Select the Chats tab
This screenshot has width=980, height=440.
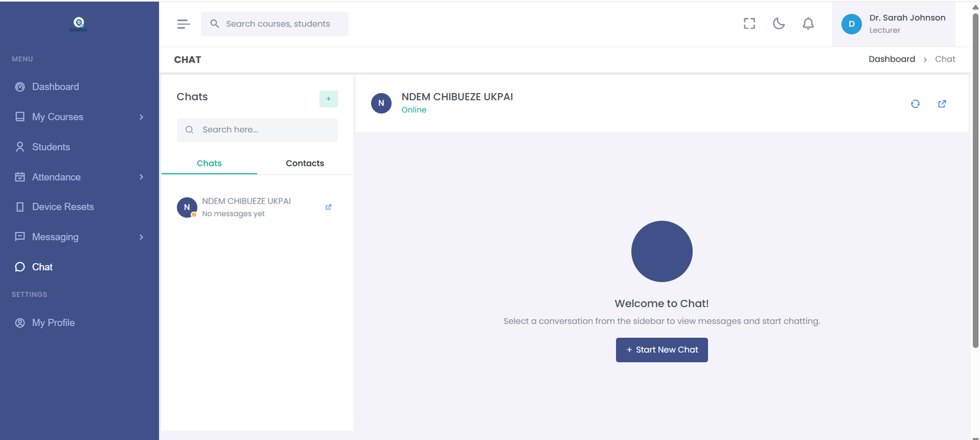click(209, 163)
